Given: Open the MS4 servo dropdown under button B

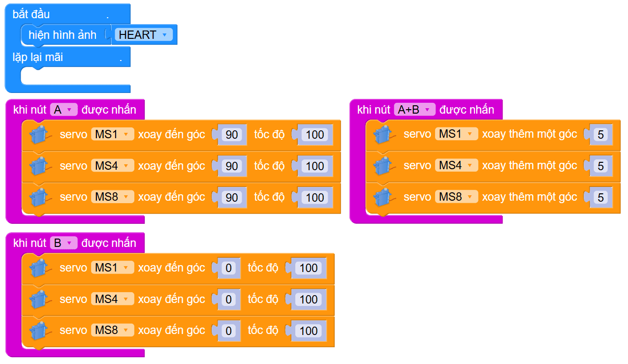Looking at the screenshot, I should point(112,299).
